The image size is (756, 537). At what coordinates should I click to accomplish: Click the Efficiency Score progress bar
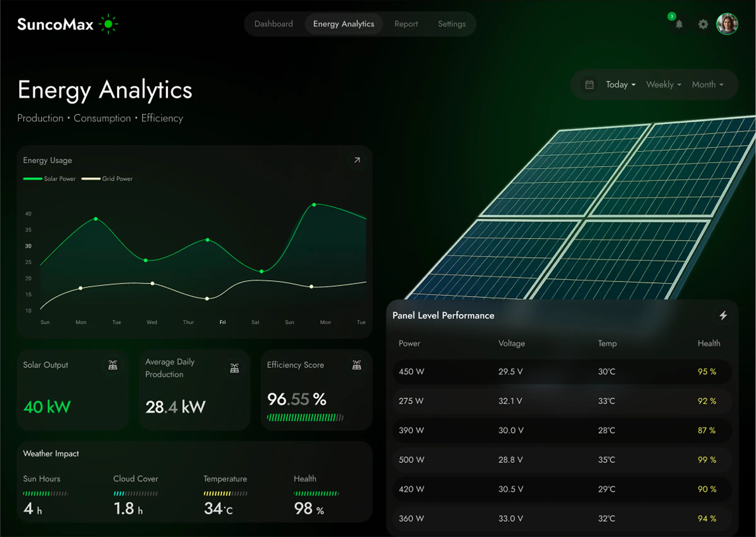[x=305, y=418]
